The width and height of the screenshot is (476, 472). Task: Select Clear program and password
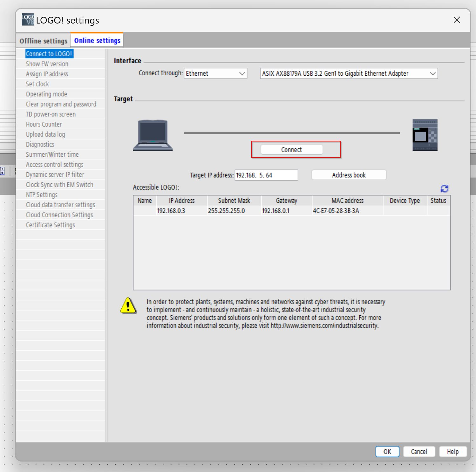pos(61,104)
